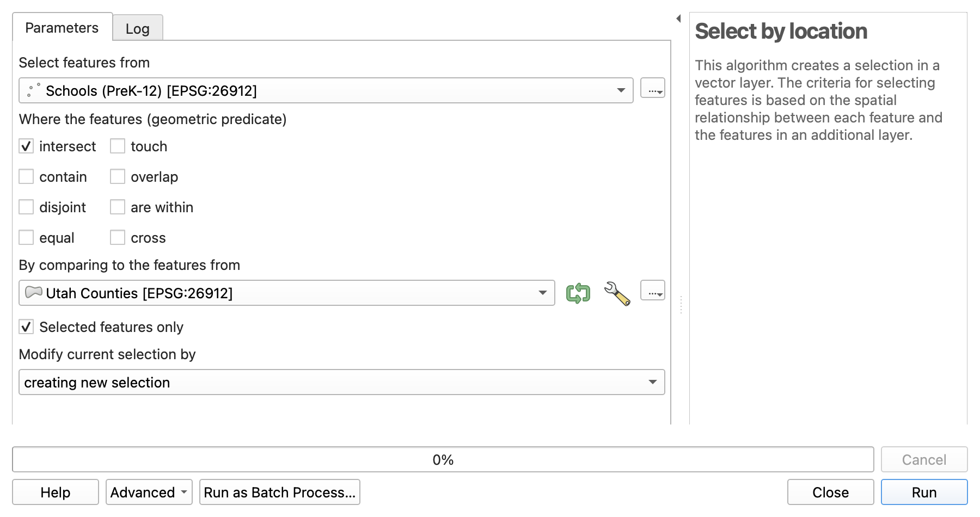Image resolution: width=980 pixels, height=517 pixels.
Task: Click 'Select features from' label
Action: coord(84,63)
